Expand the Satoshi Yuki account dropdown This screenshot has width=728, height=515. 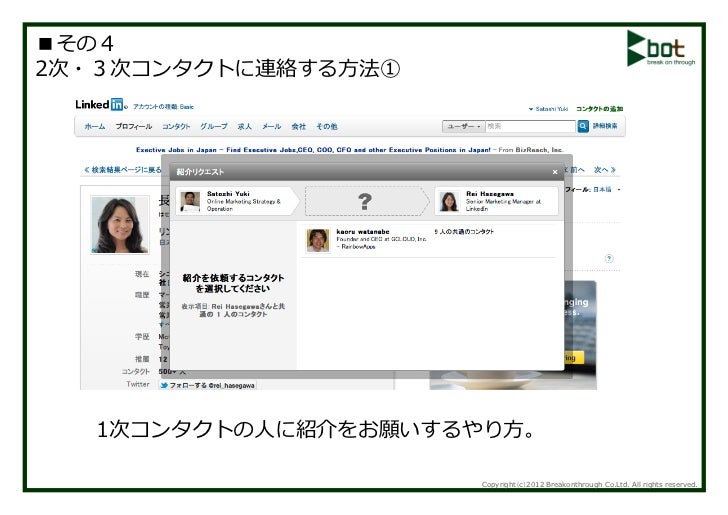[x=548, y=109]
